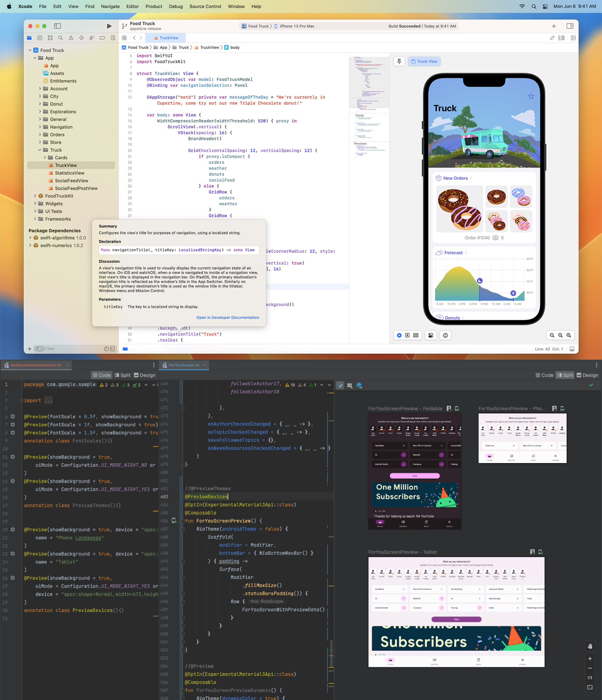Click the Tablet preview thumbnail
The height and width of the screenshot is (700, 602).
[x=456, y=612]
